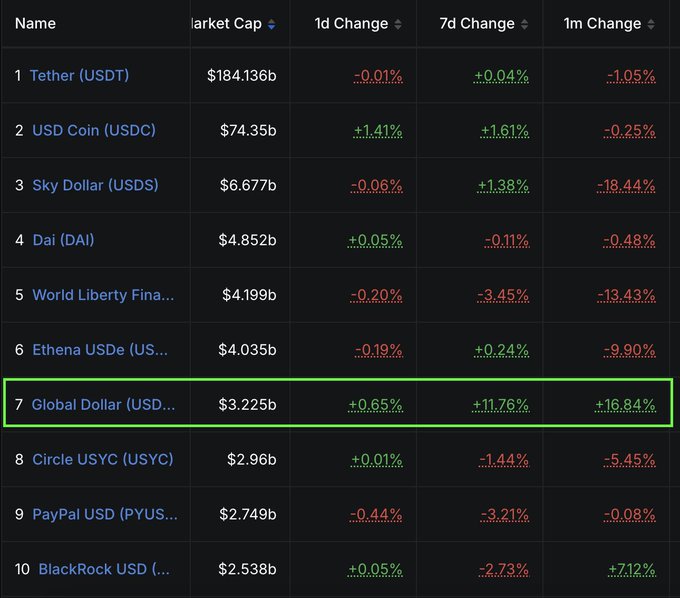Click PayPal USD 7d change -3.21%
This screenshot has height=598, width=680.
pyautogui.click(x=505, y=515)
